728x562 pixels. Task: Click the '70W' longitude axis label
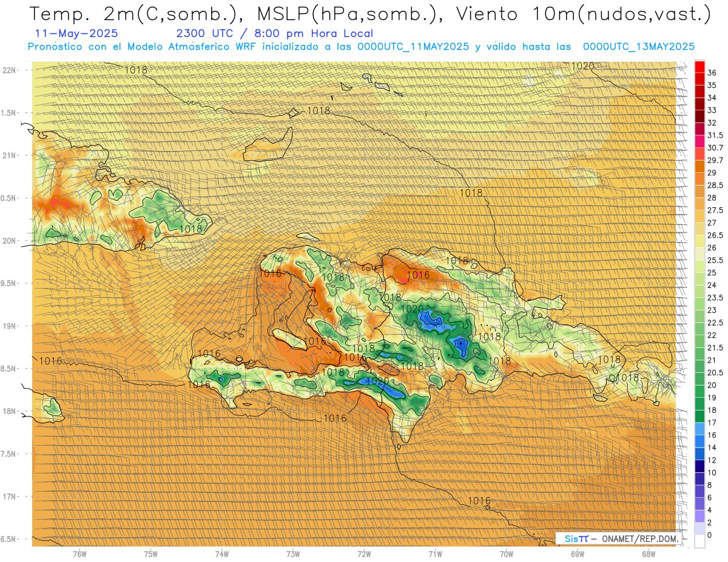tap(507, 554)
